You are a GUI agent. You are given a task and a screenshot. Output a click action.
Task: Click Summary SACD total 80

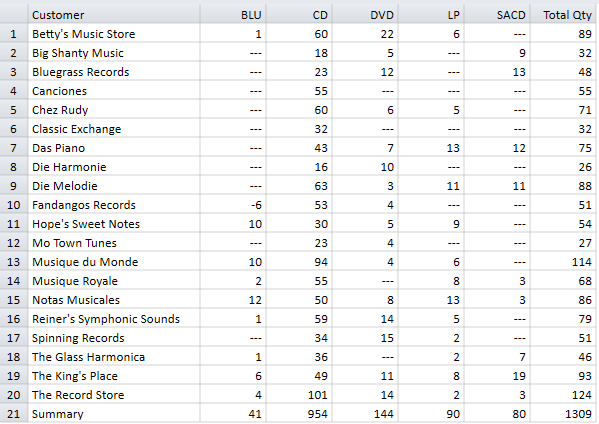pyautogui.click(x=497, y=414)
